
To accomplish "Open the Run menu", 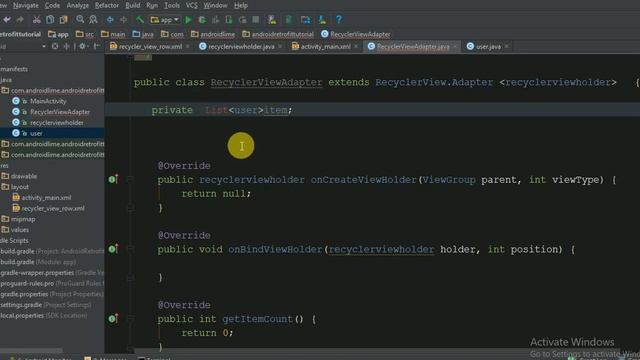I will [x=152, y=6].
